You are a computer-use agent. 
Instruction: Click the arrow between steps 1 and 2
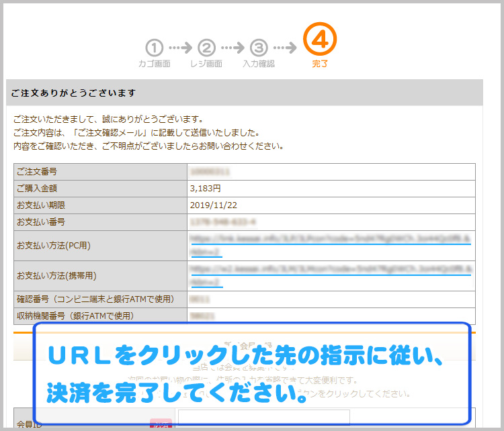tap(180, 48)
